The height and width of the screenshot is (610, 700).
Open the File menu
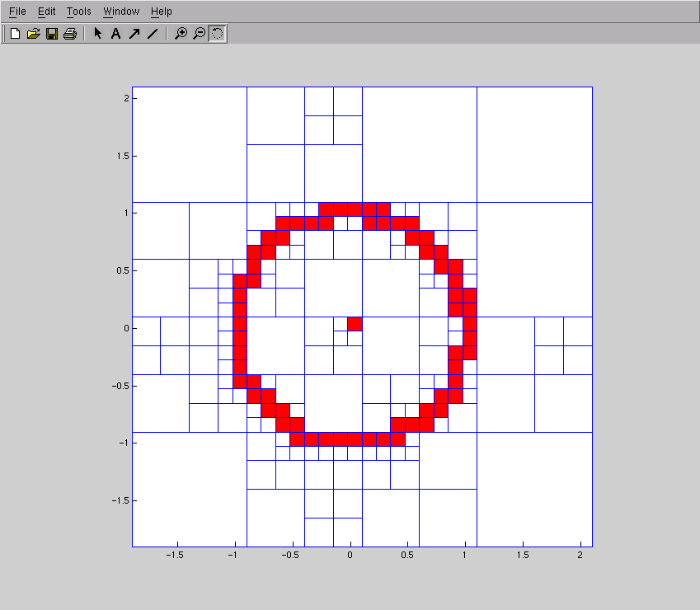pyautogui.click(x=17, y=12)
